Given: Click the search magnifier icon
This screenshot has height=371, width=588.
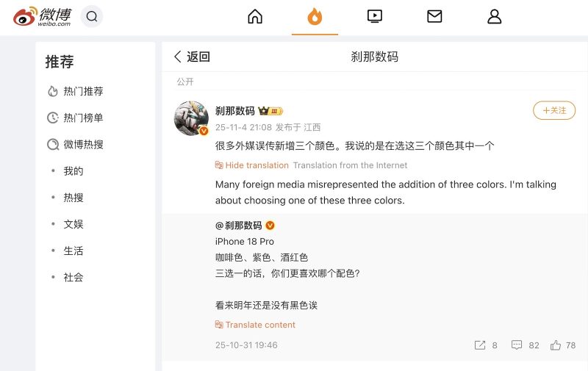Looking at the screenshot, I should tap(91, 16).
